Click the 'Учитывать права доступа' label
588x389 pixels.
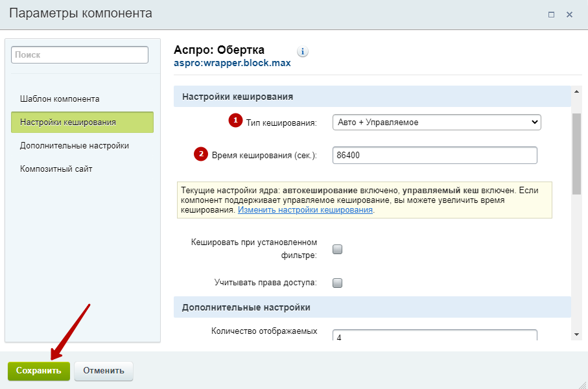click(266, 283)
